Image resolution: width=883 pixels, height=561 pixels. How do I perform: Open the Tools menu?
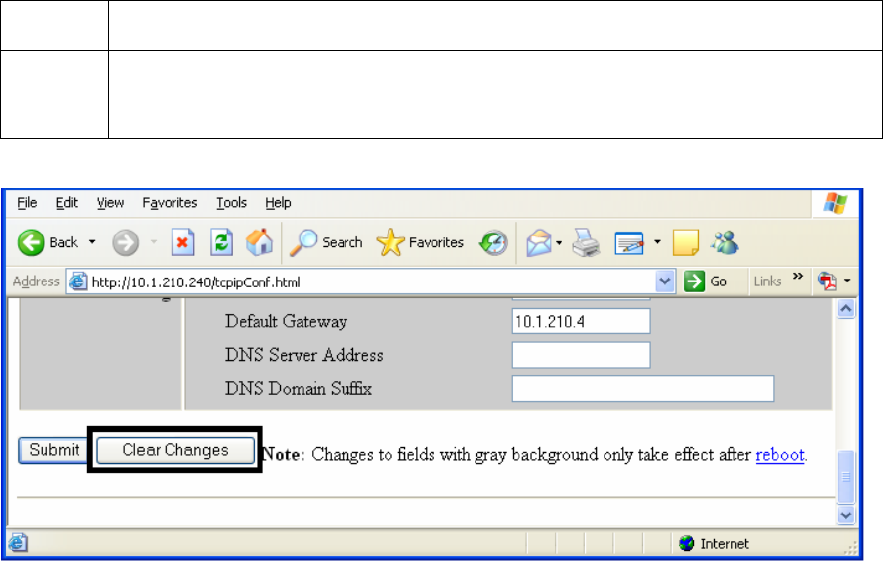click(x=231, y=203)
